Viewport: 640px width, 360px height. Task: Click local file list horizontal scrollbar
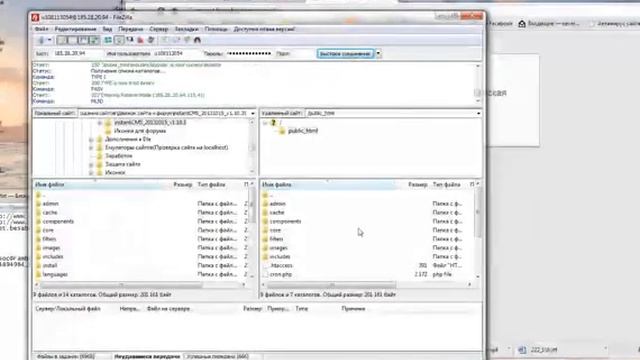pos(122,285)
